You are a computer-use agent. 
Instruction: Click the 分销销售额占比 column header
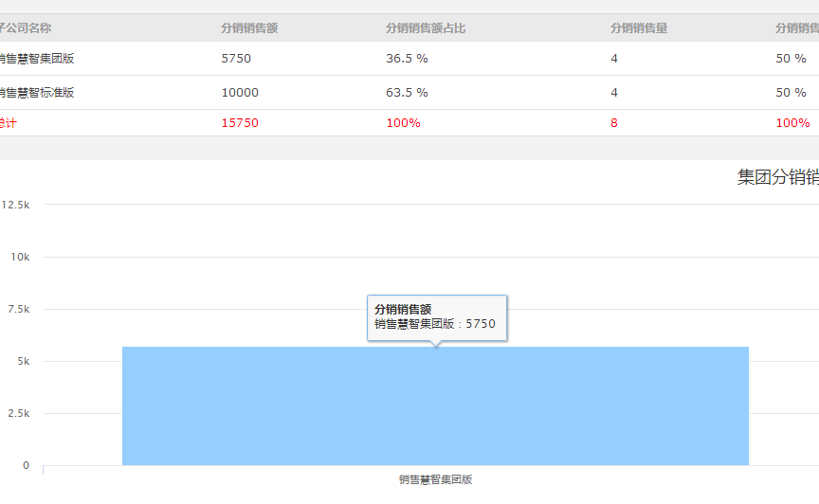coord(426,28)
